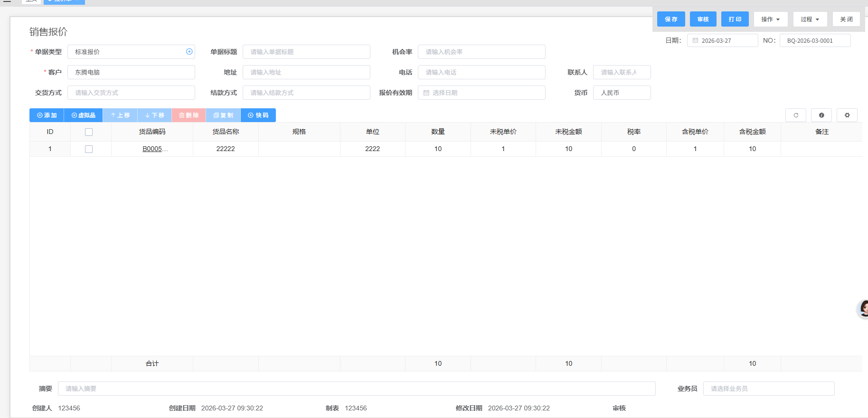The image size is (868, 418).
Task: Open the 业务员 salesperson selector
Action: pyautogui.click(x=768, y=389)
